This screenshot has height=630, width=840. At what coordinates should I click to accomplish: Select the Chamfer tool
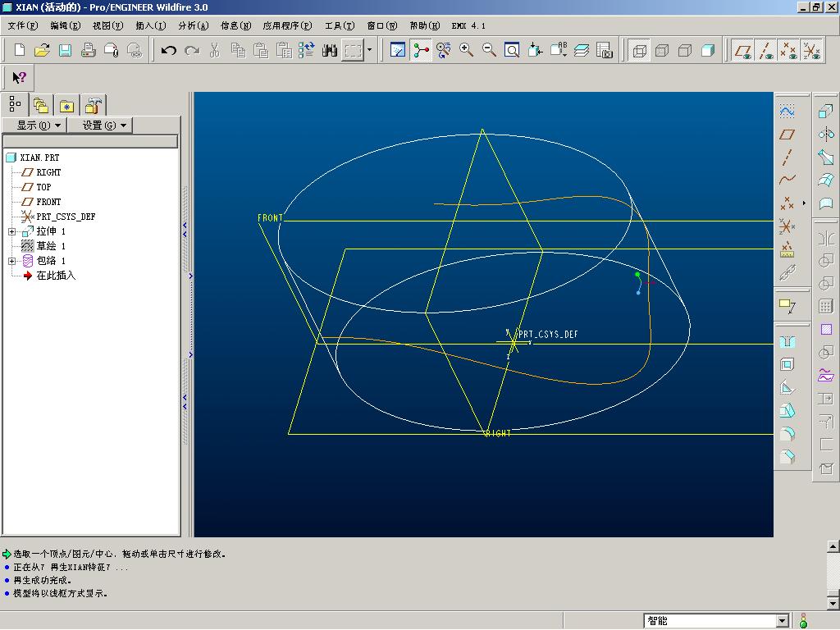click(787, 456)
